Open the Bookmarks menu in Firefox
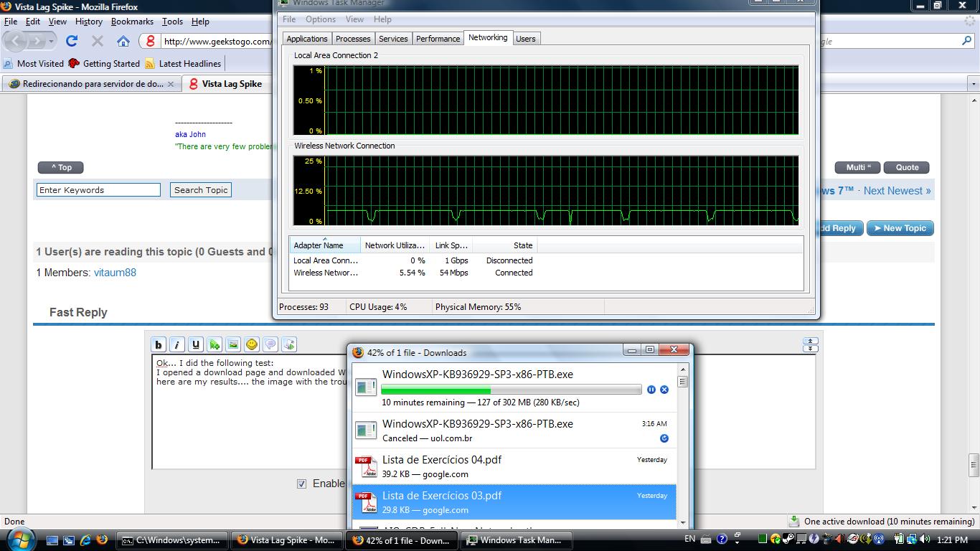Screen dimensions: 980x551 pos(132,22)
